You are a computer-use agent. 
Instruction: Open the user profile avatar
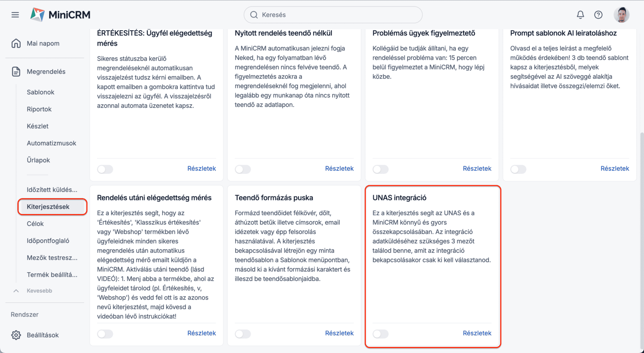coord(622,15)
